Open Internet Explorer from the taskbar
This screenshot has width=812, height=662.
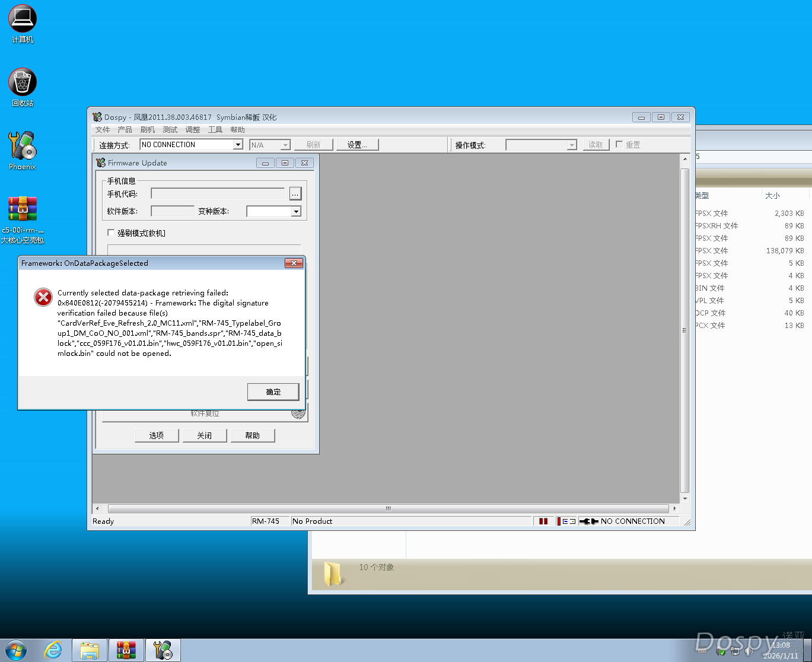(x=53, y=650)
